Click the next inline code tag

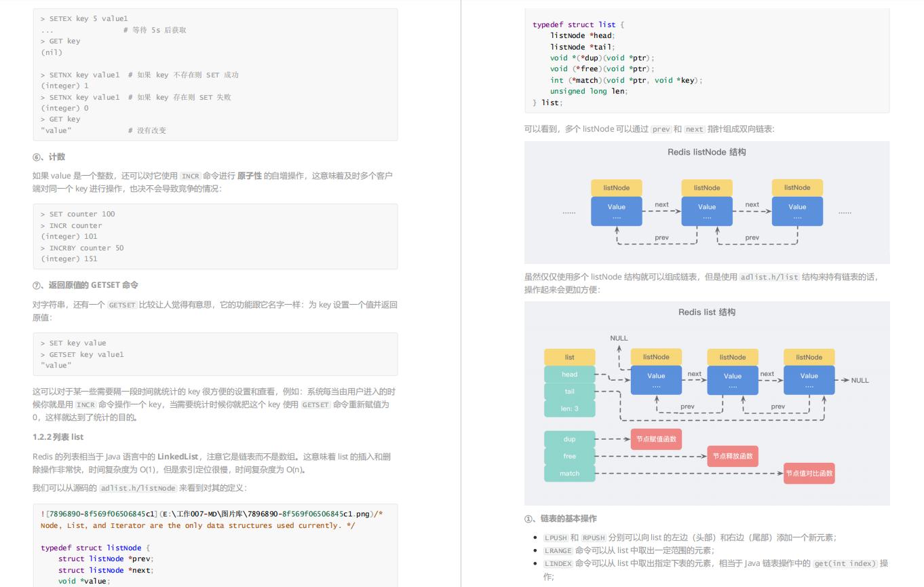coord(694,129)
